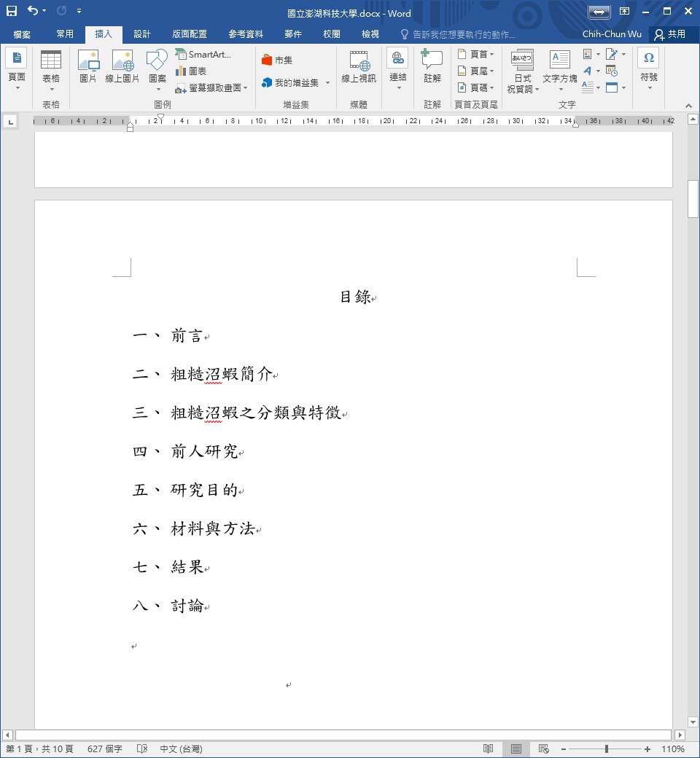
Task: Click the spelling proofing status icon
Action: pyautogui.click(x=141, y=749)
